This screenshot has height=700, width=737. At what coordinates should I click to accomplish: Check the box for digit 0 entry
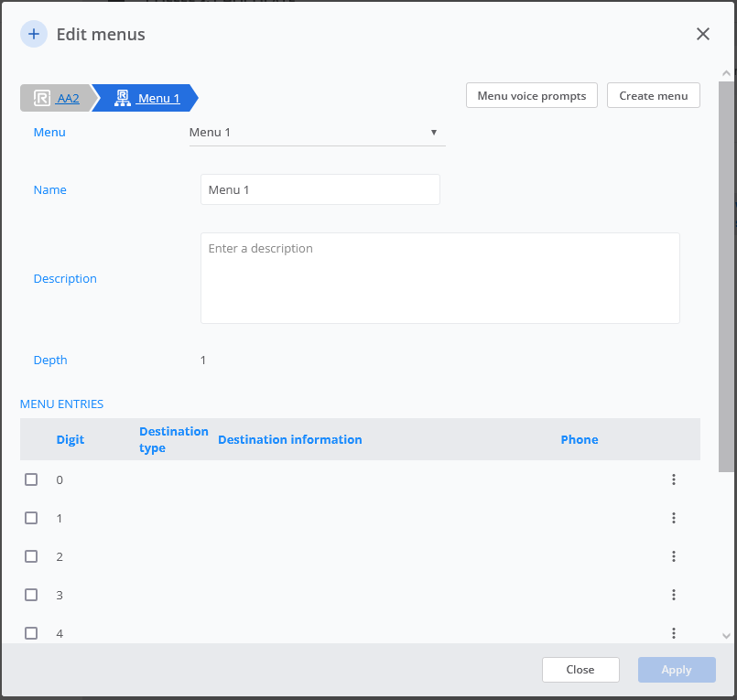pyautogui.click(x=31, y=479)
